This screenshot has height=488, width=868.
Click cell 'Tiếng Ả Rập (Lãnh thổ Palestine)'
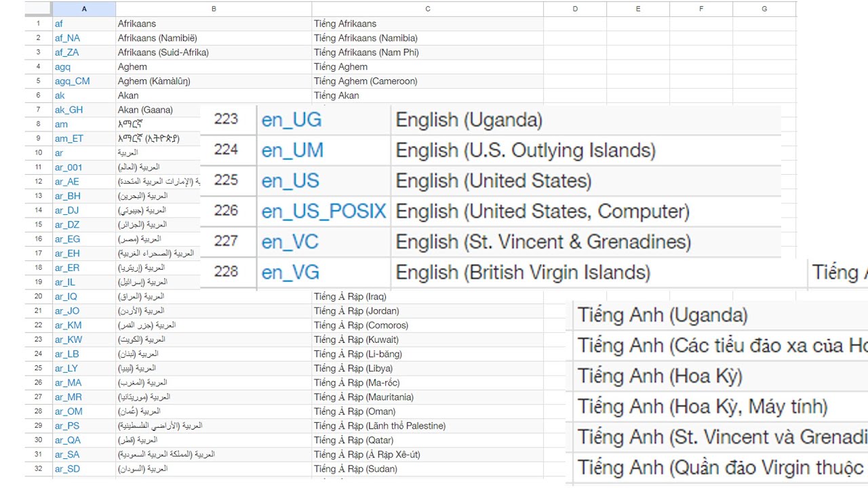coord(427,426)
